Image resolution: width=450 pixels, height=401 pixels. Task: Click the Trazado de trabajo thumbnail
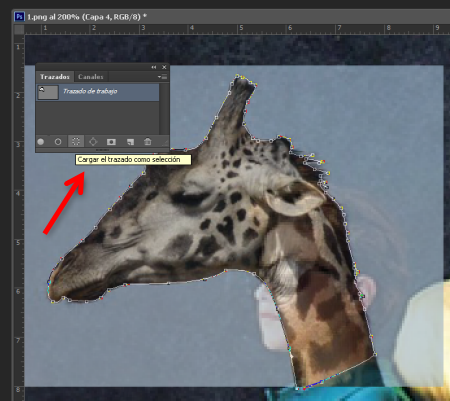[x=48, y=92]
